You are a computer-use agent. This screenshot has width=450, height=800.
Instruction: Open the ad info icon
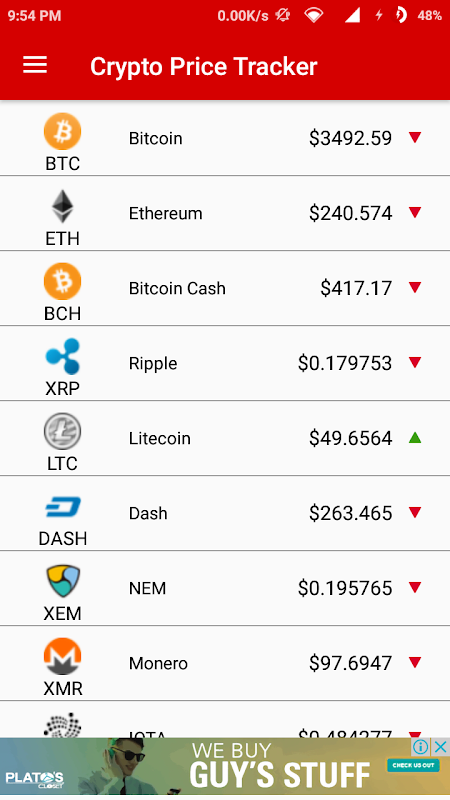pyautogui.click(x=420, y=747)
